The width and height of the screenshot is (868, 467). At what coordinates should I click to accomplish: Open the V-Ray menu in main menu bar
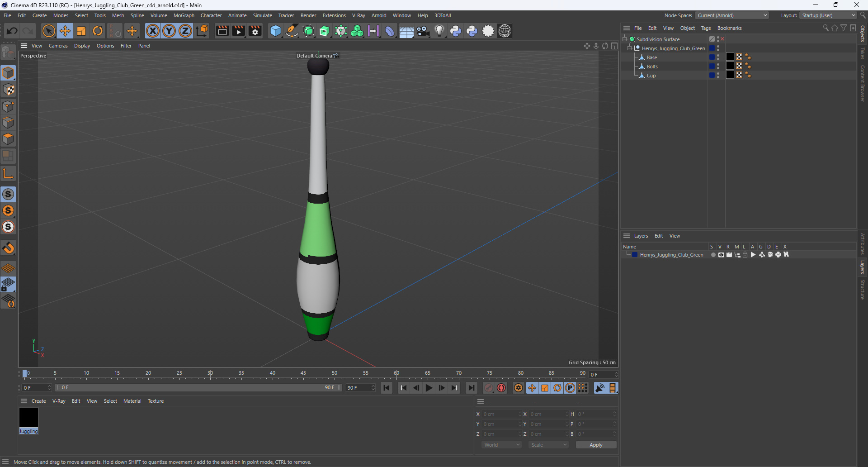tap(359, 15)
